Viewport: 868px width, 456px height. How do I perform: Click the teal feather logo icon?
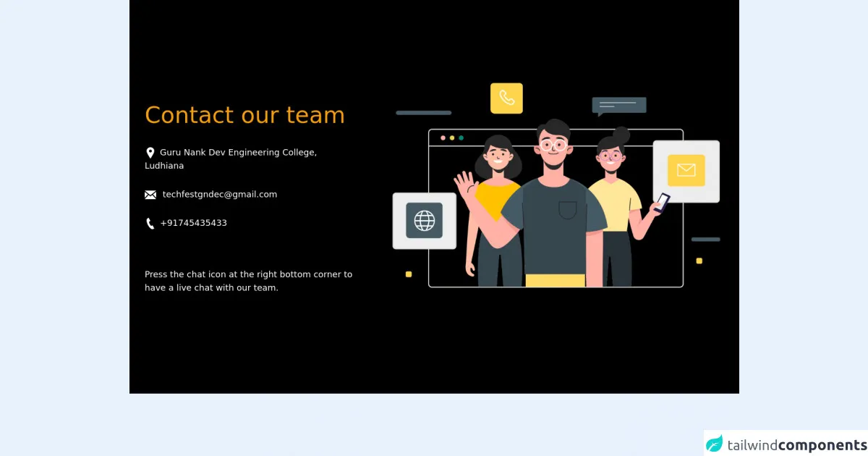point(715,444)
